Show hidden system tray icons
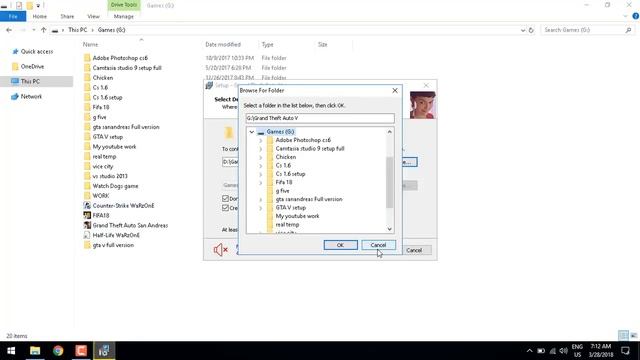Viewport: 640px width, 360px height. pos(529,351)
